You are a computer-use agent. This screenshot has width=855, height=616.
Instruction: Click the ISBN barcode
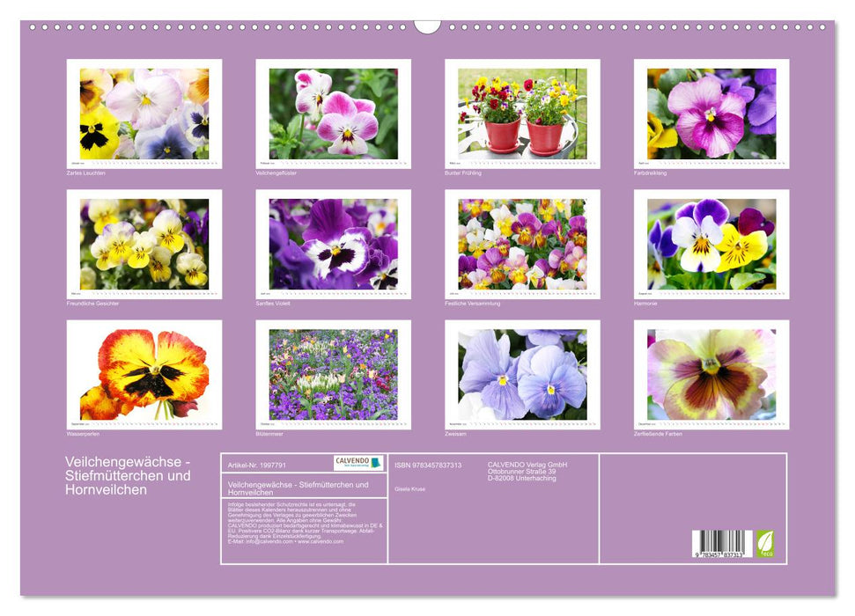[x=722, y=544]
